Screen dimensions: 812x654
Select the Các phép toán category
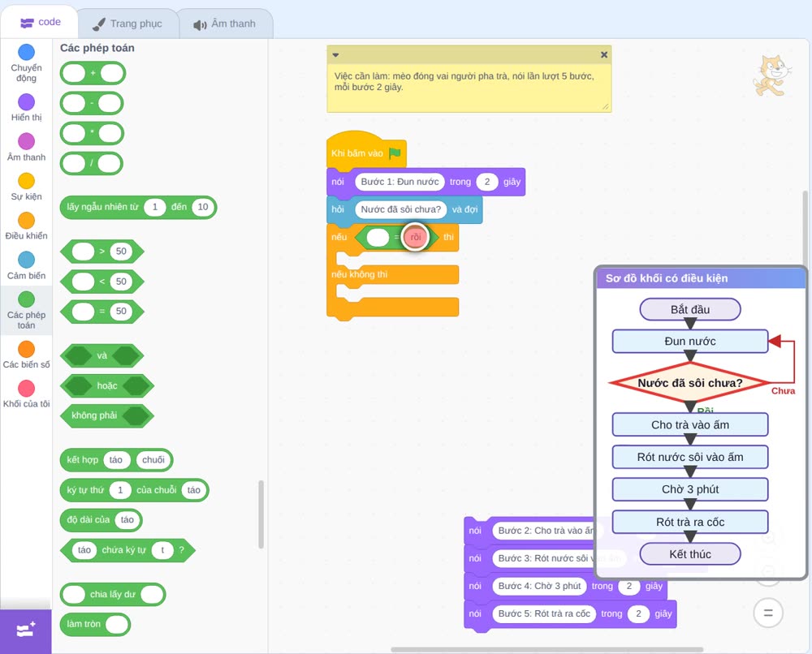26,310
